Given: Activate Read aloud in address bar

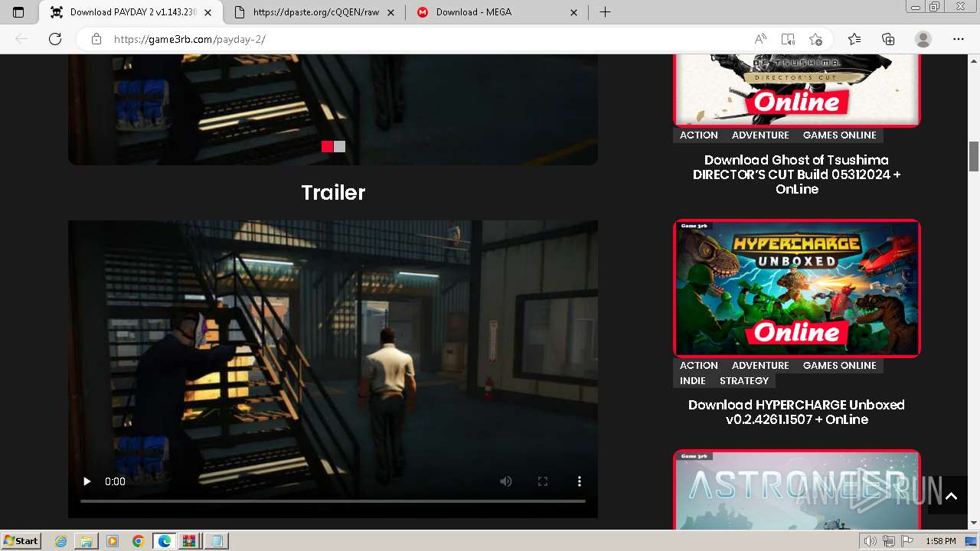Looking at the screenshot, I should pos(760,39).
